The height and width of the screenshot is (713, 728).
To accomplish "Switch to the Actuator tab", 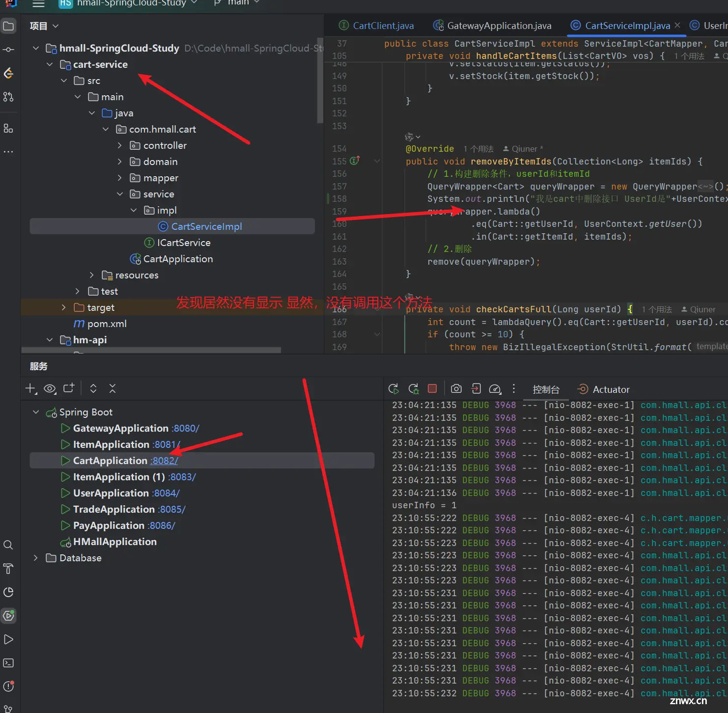I will 603,389.
